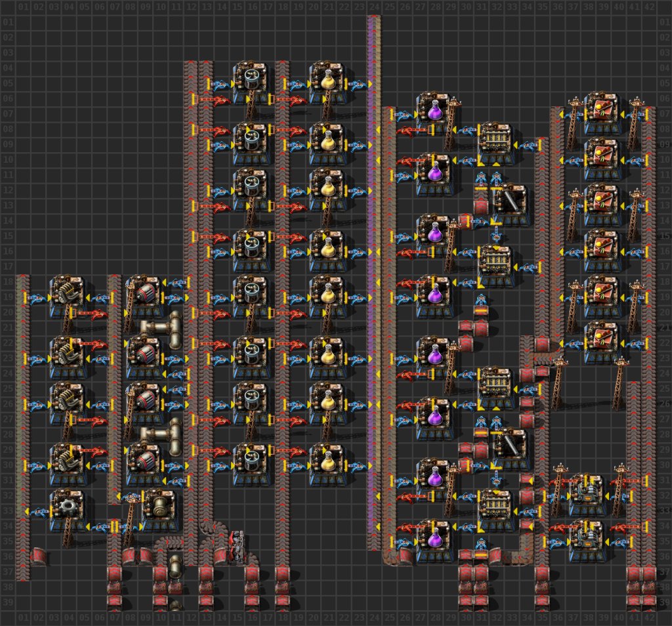The height and width of the screenshot is (626, 672).
Task: Select the pipe recipe assembler near row 33
Action: (x=160, y=512)
